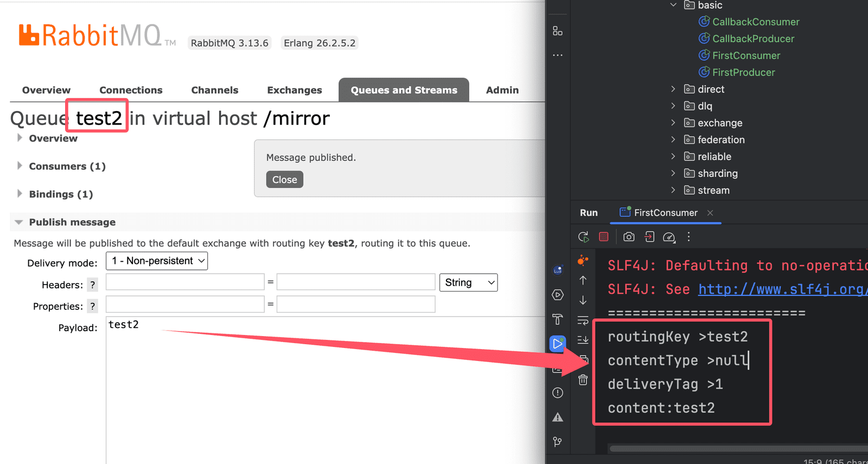The width and height of the screenshot is (868, 464).
Task: Expand the dlq package folder
Action: [673, 106]
